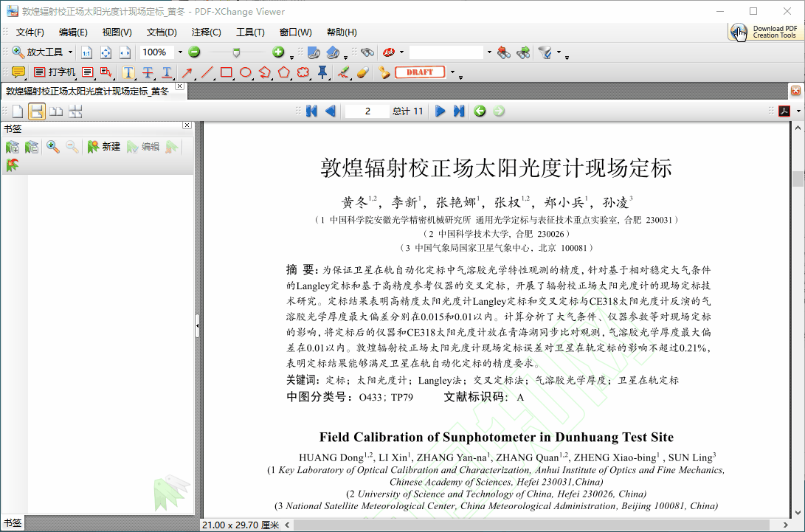Click Download PDF Creation Tools
Screen dimensions: 805x532
coord(764,32)
